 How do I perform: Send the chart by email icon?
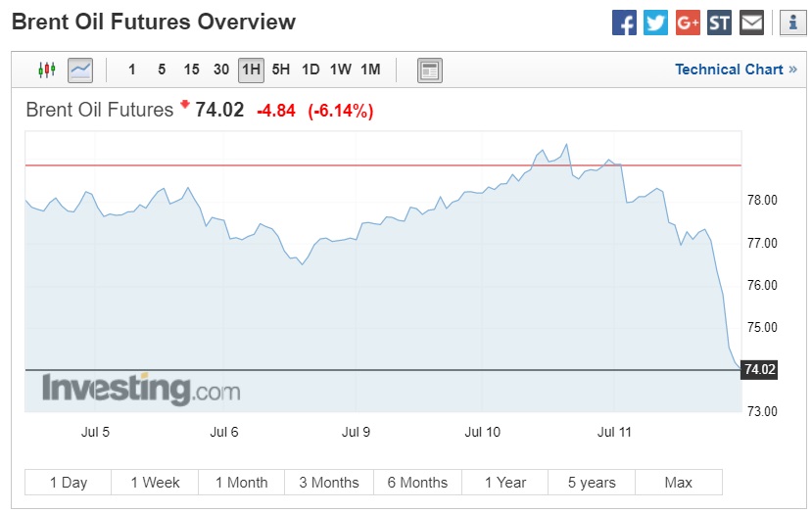(x=751, y=23)
